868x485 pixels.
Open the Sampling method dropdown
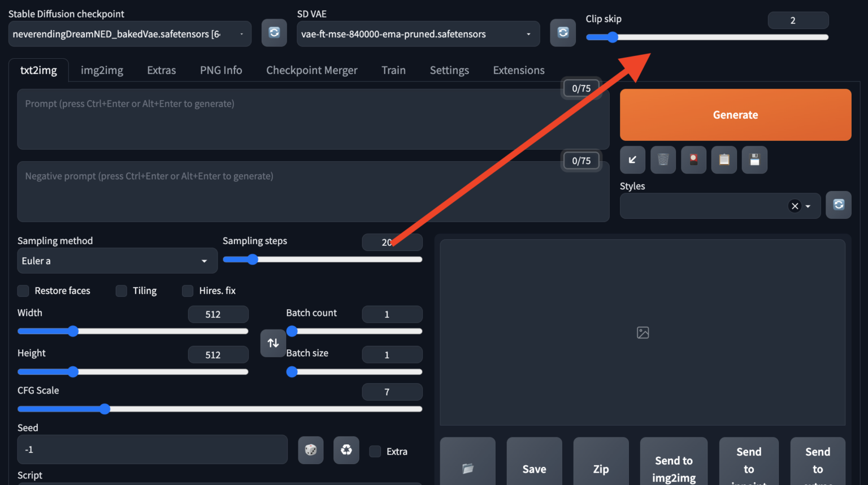(x=117, y=261)
